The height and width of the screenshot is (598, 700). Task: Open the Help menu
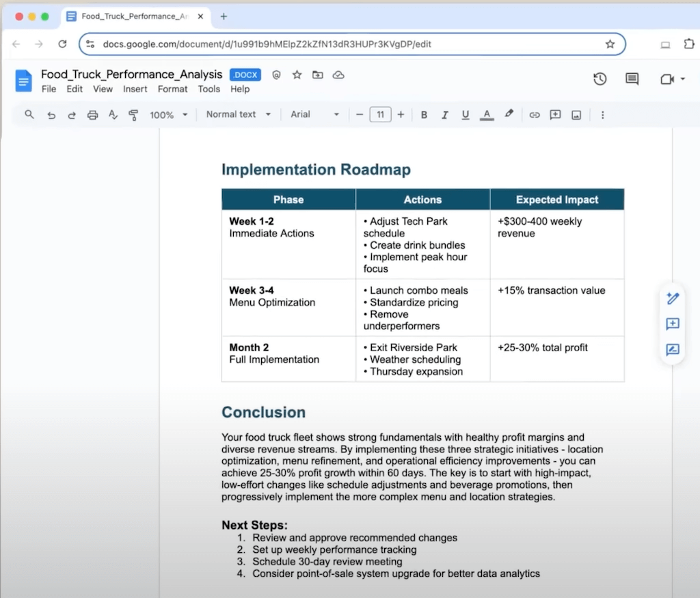[x=240, y=89]
